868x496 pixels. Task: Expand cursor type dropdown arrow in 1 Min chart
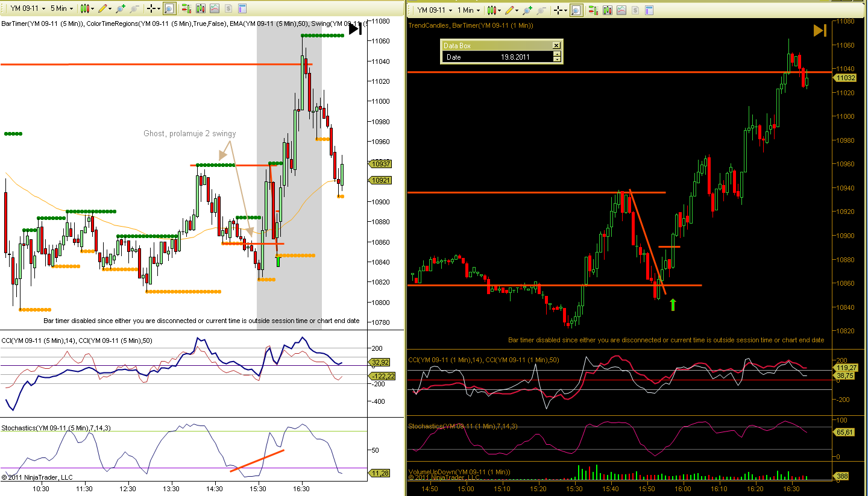point(566,10)
